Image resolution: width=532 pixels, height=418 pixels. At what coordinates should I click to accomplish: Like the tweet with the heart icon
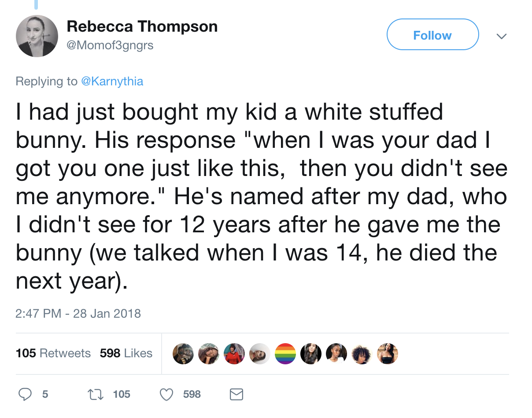(166, 394)
